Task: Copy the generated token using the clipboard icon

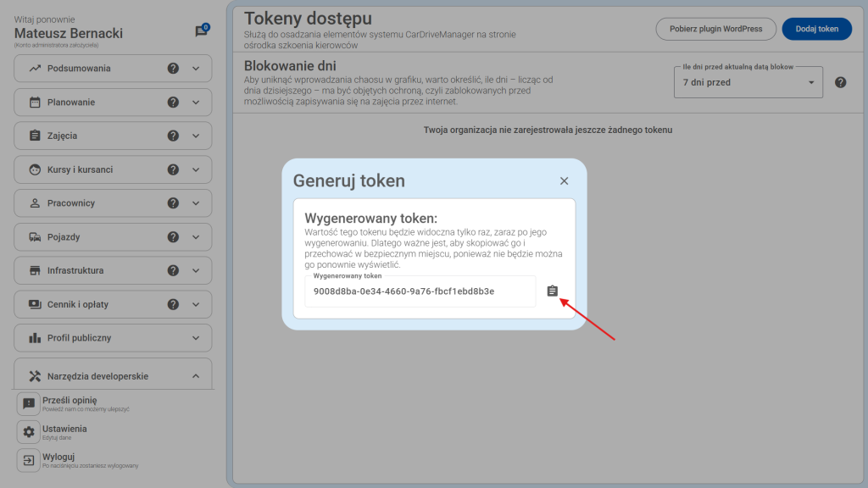Action: pyautogui.click(x=553, y=291)
